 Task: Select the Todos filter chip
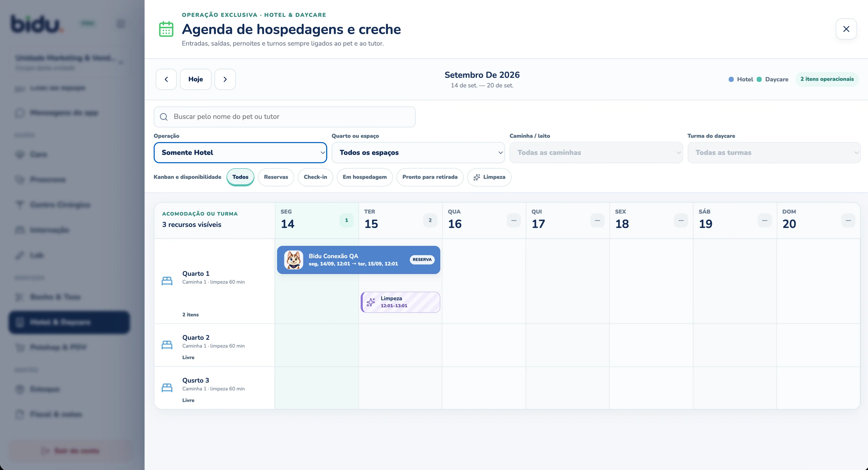240,177
